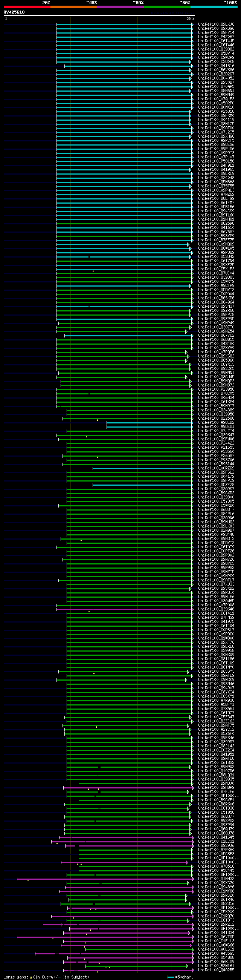Click UniRef100_Q39646 hit label
The width and height of the screenshot is (241, 980).
click(216, 609)
